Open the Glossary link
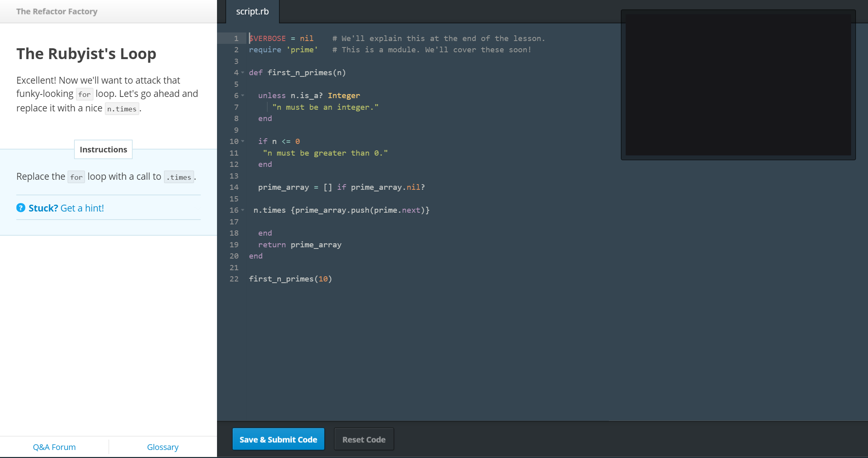This screenshot has width=868, height=458. pos(163,447)
